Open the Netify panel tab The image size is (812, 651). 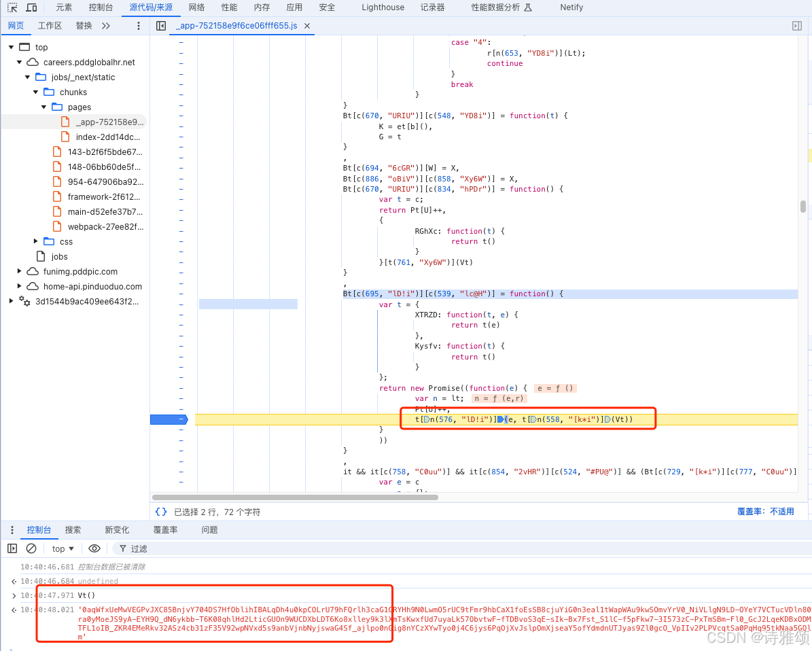coord(571,7)
